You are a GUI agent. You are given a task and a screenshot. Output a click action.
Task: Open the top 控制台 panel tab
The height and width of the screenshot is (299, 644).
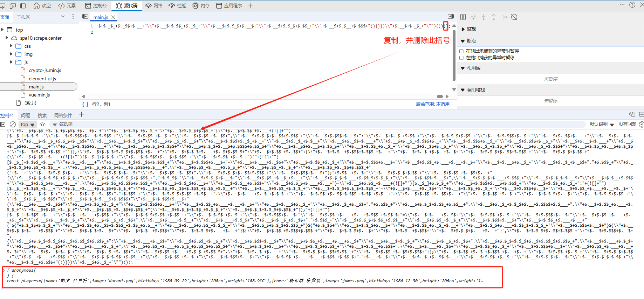tap(96, 6)
